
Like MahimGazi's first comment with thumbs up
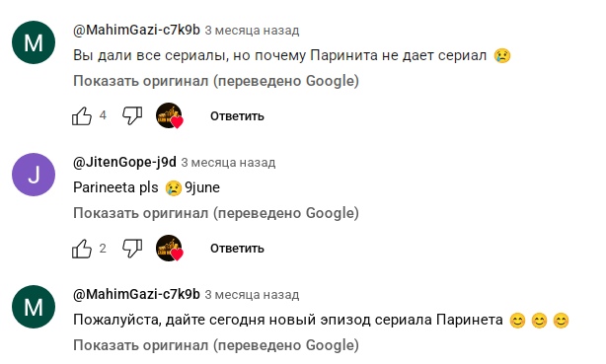point(82,116)
